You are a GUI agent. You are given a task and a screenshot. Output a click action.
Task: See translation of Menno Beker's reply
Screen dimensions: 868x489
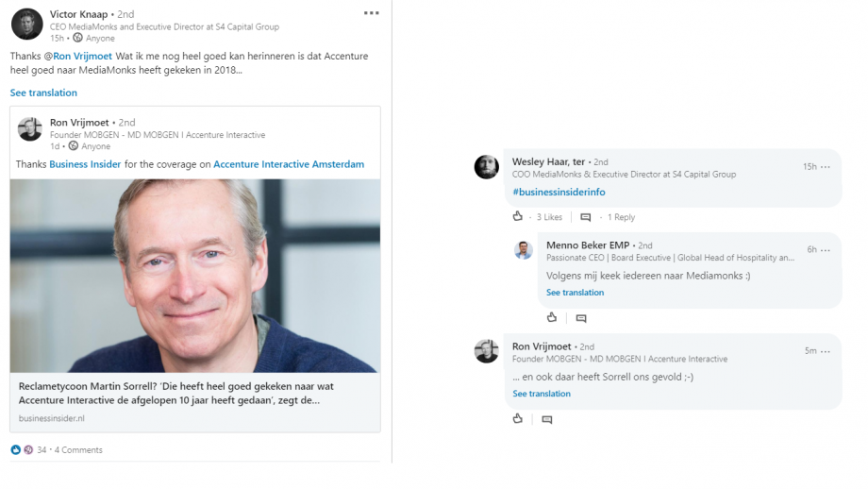(575, 293)
